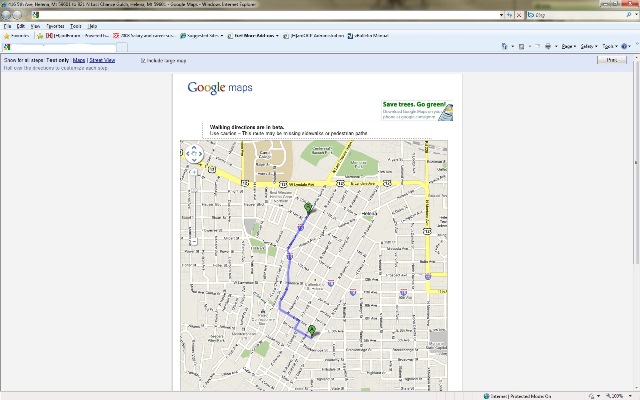This screenshot has width=640, height=400.
Task: Expand the search provider dropdown arrow
Action: 636,15
